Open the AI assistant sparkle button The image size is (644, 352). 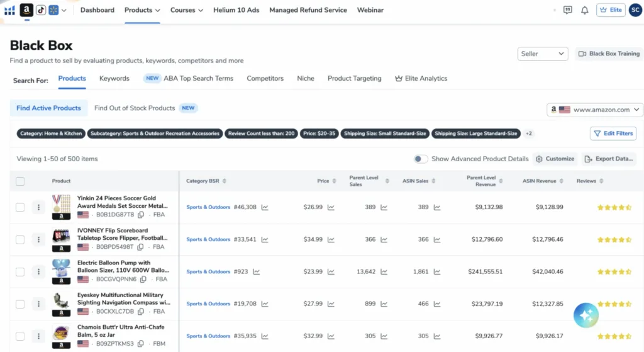coord(586,315)
